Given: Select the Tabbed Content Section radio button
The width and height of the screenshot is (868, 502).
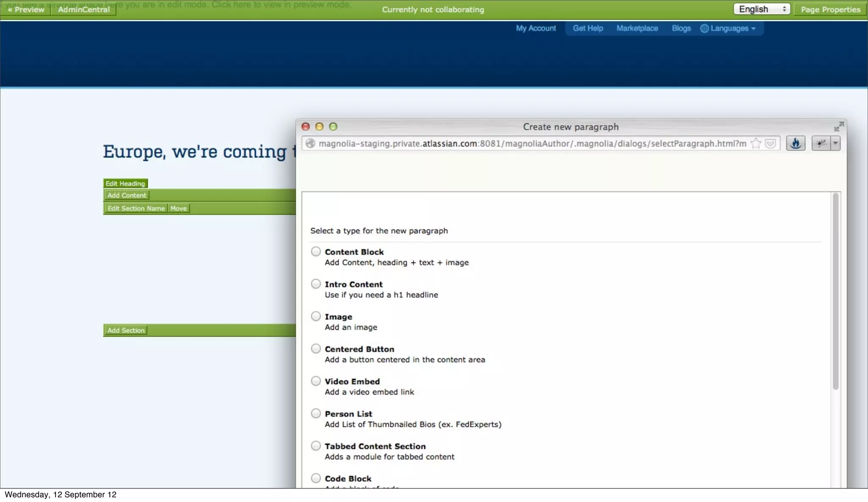Looking at the screenshot, I should tap(316, 446).
